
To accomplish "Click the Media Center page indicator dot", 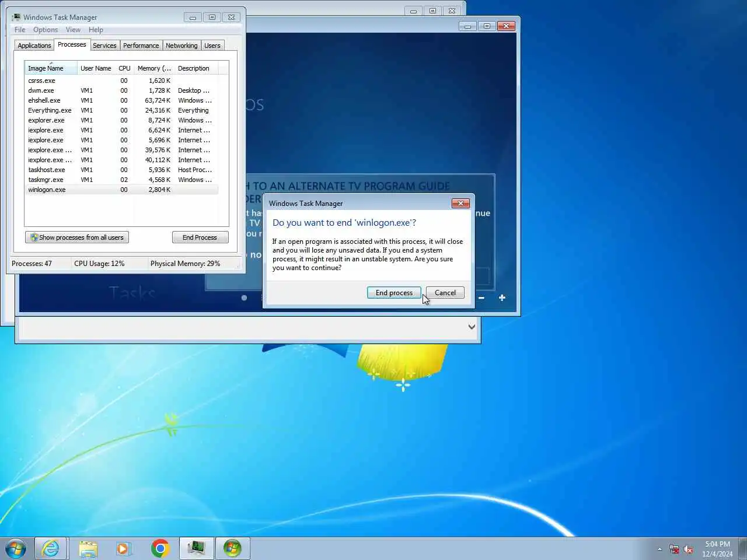I will 244,297.
